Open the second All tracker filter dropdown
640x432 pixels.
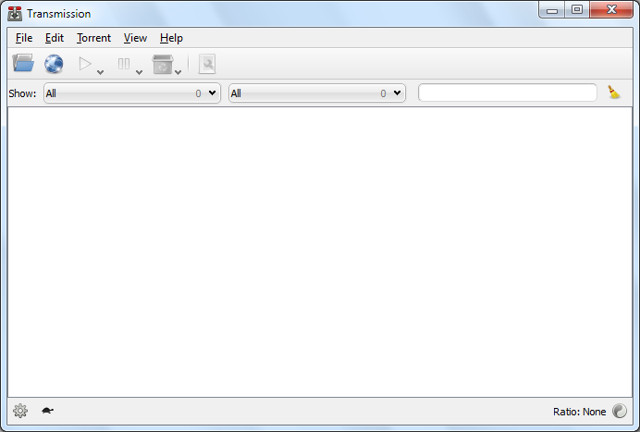316,93
